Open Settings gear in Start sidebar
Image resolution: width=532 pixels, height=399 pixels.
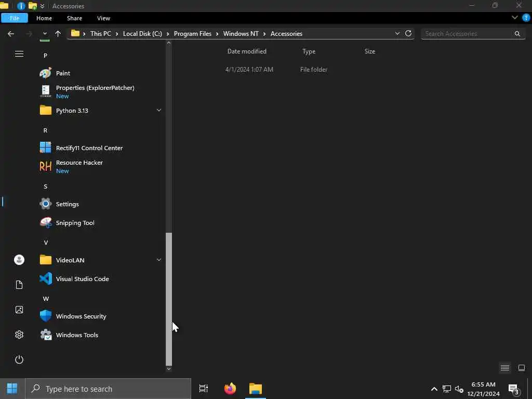coord(19,335)
